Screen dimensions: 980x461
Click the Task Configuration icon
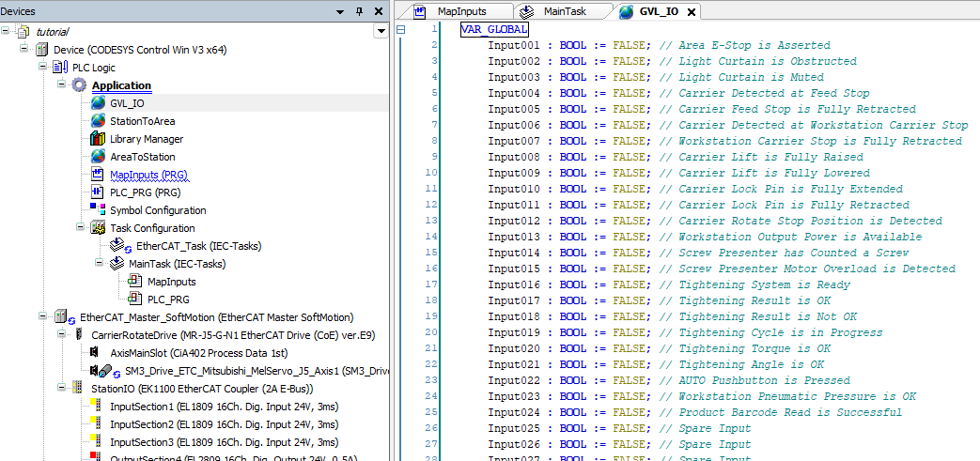coord(98,228)
